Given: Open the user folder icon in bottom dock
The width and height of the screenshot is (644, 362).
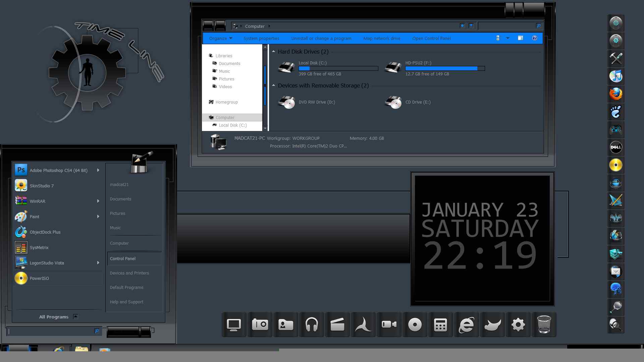Looking at the screenshot, I should 286,324.
